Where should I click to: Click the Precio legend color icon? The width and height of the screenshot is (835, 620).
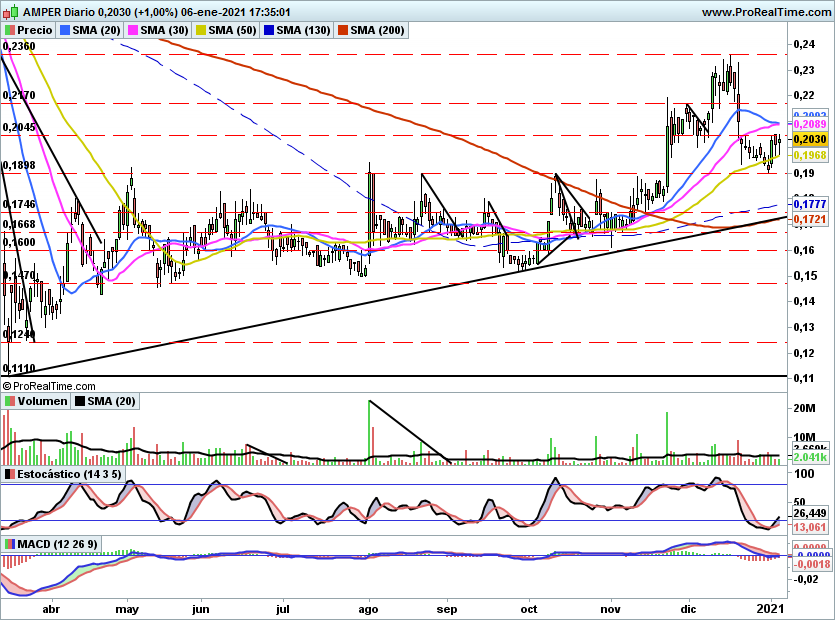(x=9, y=31)
